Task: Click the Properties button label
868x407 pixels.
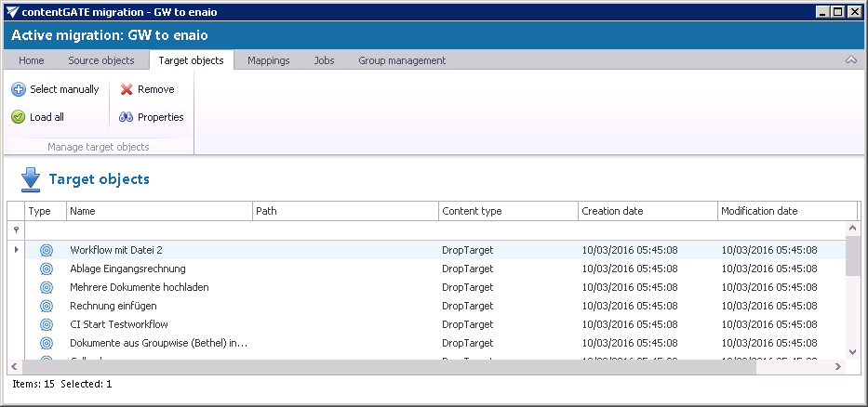Action: point(161,117)
